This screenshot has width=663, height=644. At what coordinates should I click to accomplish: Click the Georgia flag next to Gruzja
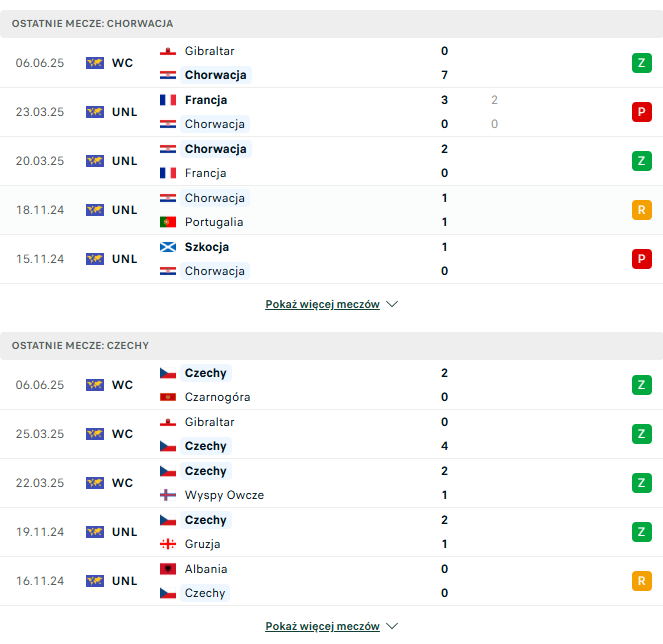(168, 544)
